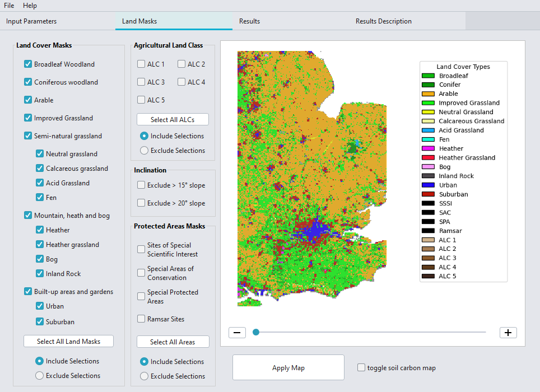This screenshot has width=540, height=392.
Task: Choose Exclude Selections for Agricultural Land Class
Action: 144,151
